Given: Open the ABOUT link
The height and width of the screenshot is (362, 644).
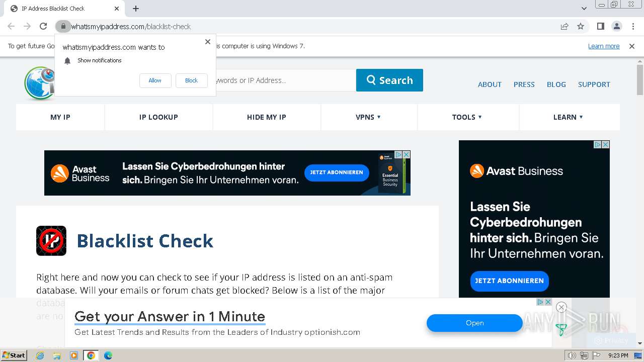Looking at the screenshot, I should tap(490, 84).
